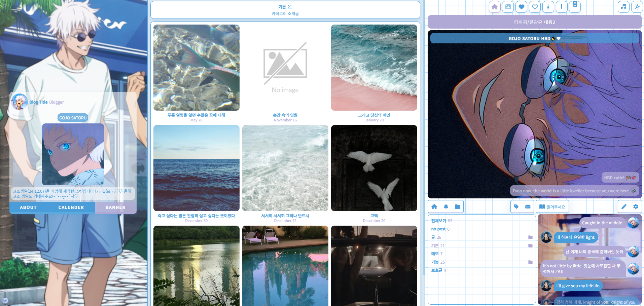The image size is (644, 306).
Task: Expand the 기본 category folder icon
Action: tap(530, 246)
